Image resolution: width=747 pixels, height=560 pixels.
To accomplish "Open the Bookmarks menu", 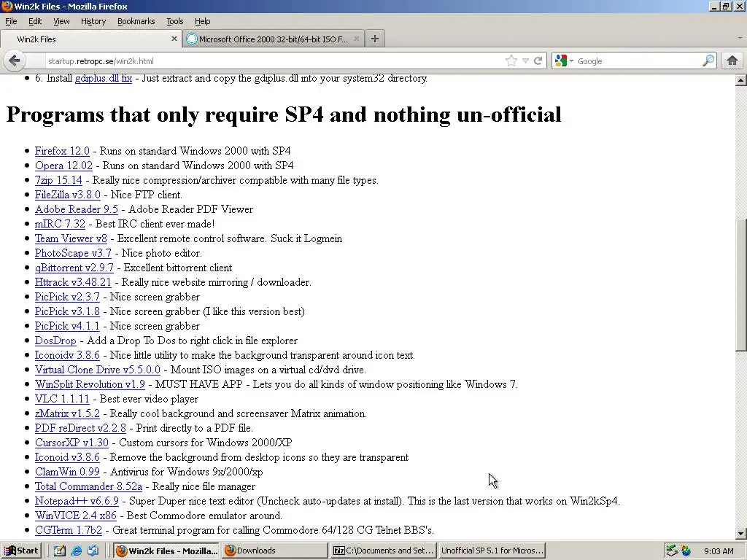I will coord(136,21).
